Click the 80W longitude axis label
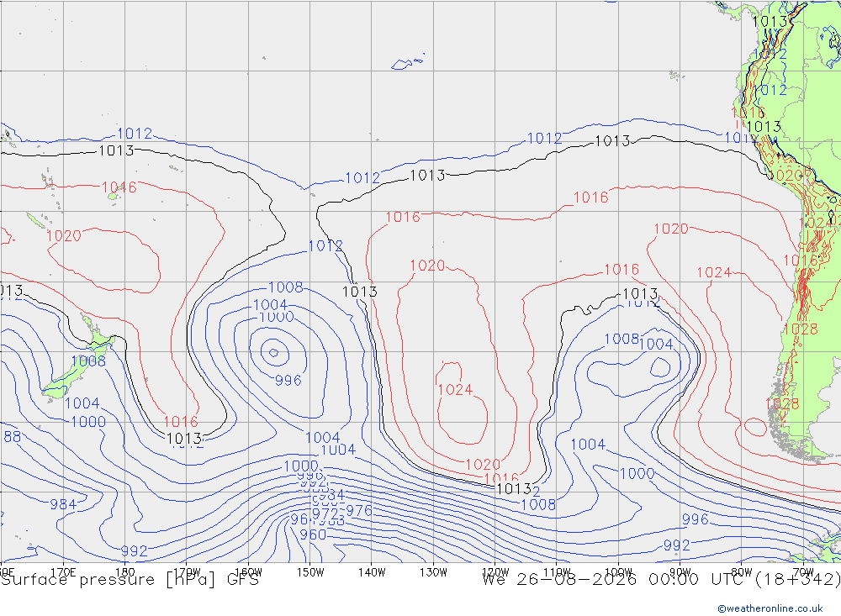 click(x=742, y=572)
